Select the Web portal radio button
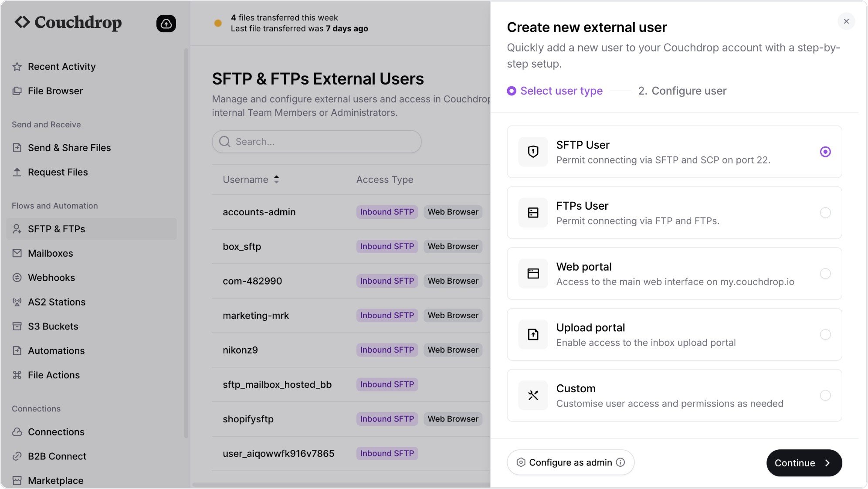 (825, 274)
